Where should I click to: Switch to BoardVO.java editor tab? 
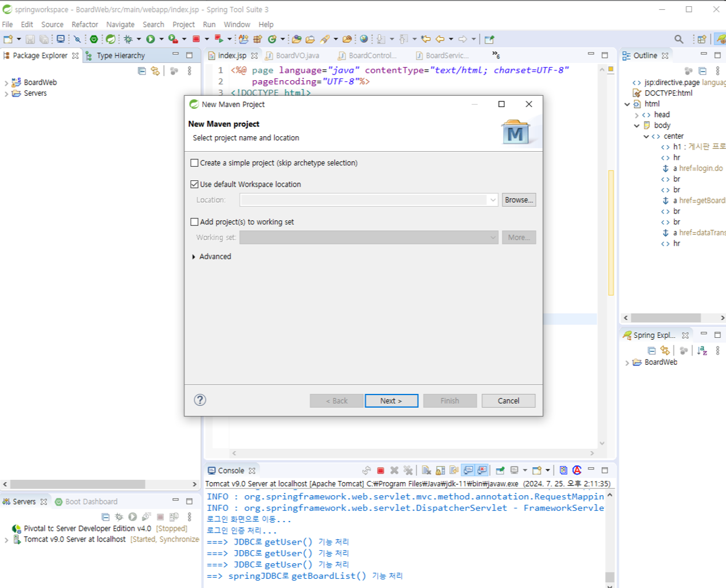[292, 56]
